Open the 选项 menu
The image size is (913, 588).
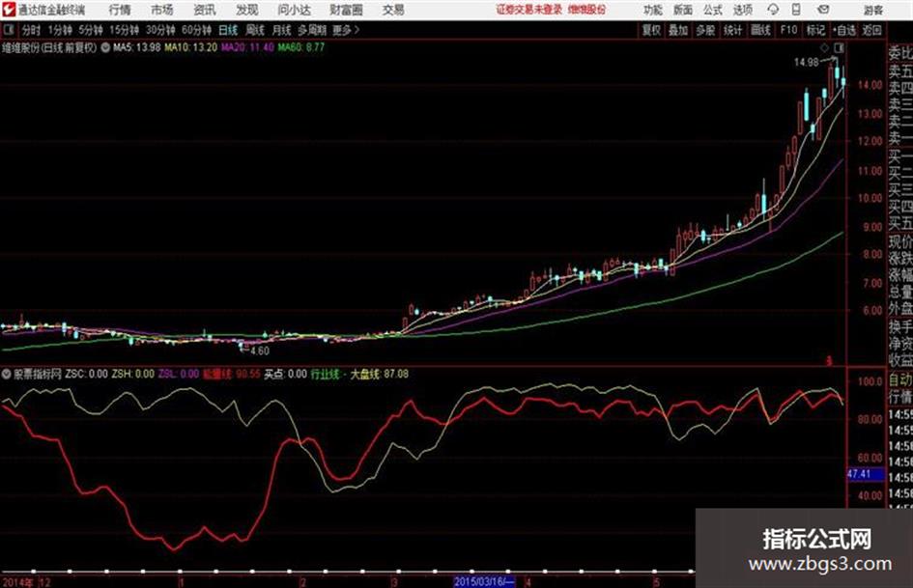coord(742,10)
